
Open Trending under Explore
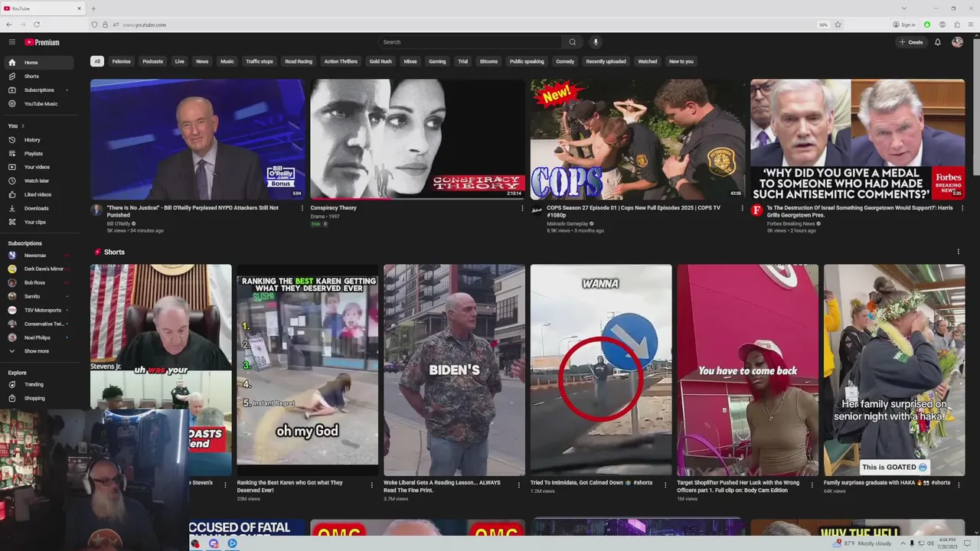[39, 384]
